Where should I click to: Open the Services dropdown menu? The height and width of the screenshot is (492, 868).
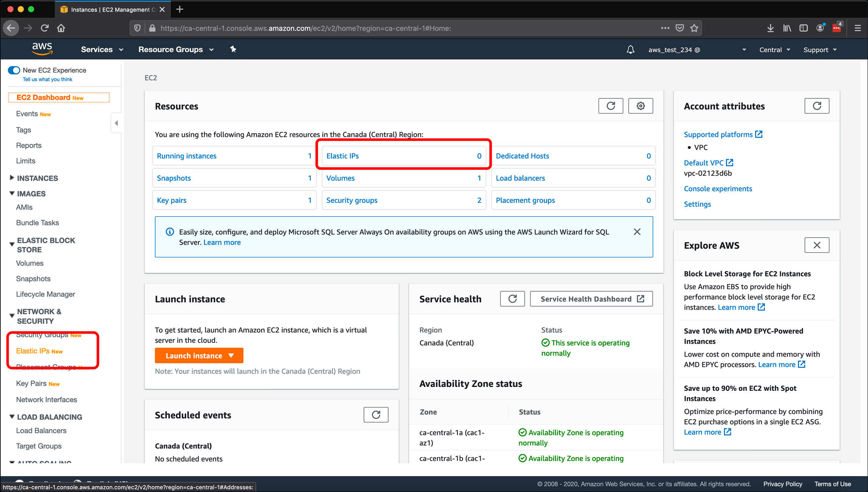[102, 50]
